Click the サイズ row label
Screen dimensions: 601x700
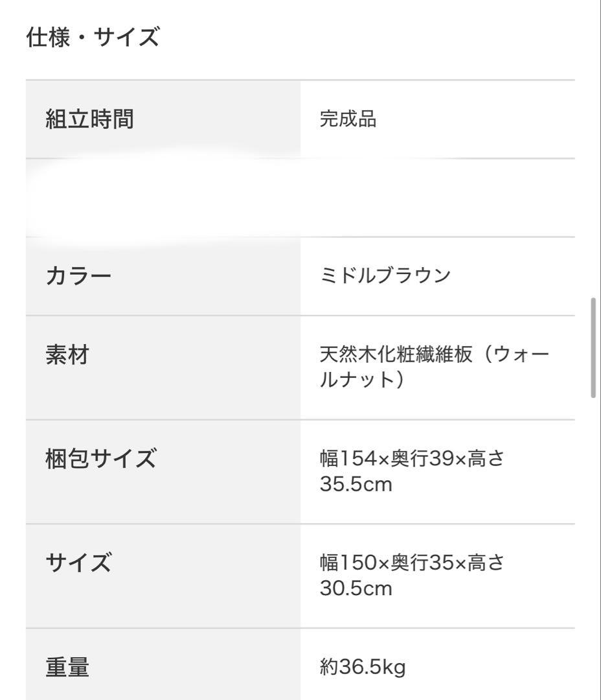coord(78,563)
